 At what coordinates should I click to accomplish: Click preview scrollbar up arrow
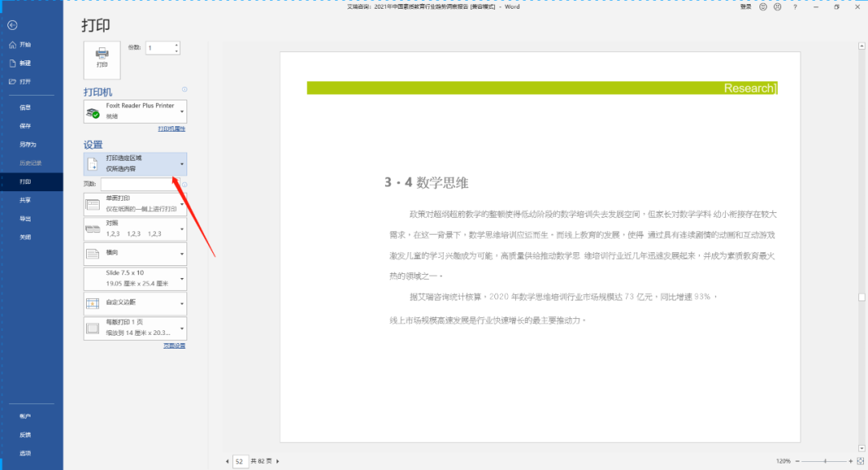[x=862, y=46]
